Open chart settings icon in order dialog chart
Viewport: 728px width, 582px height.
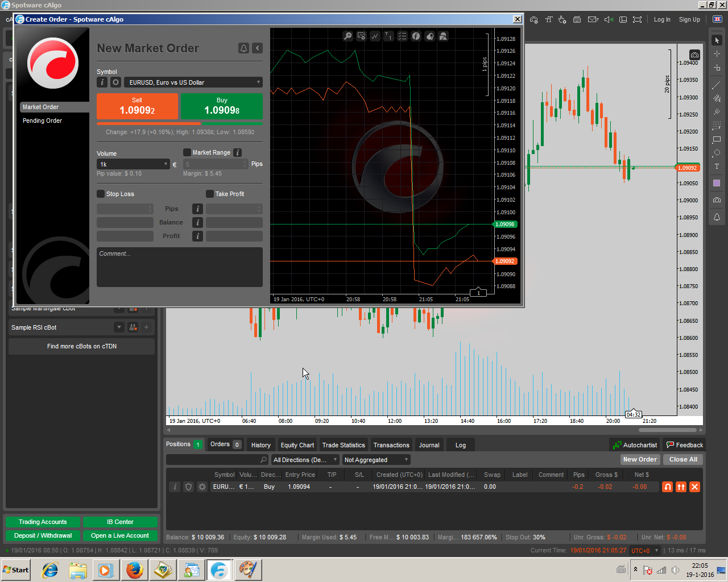coord(362,36)
